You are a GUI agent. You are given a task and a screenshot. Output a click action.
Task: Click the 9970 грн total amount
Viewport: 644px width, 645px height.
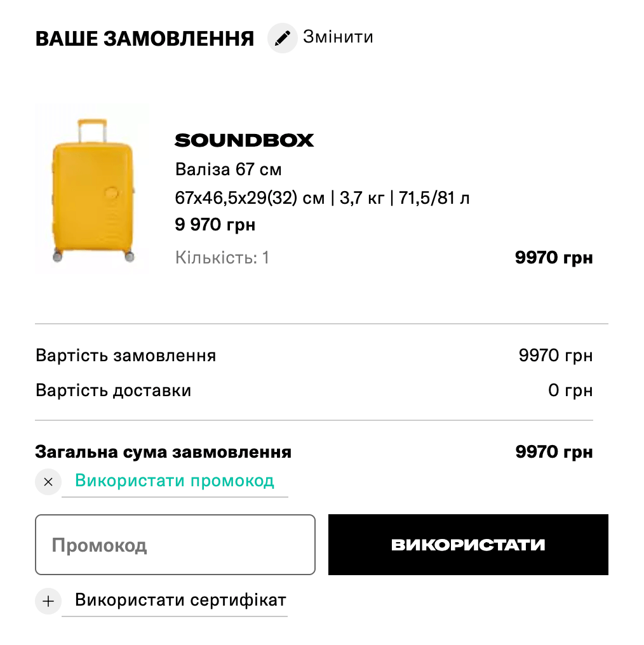[x=554, y=452]
